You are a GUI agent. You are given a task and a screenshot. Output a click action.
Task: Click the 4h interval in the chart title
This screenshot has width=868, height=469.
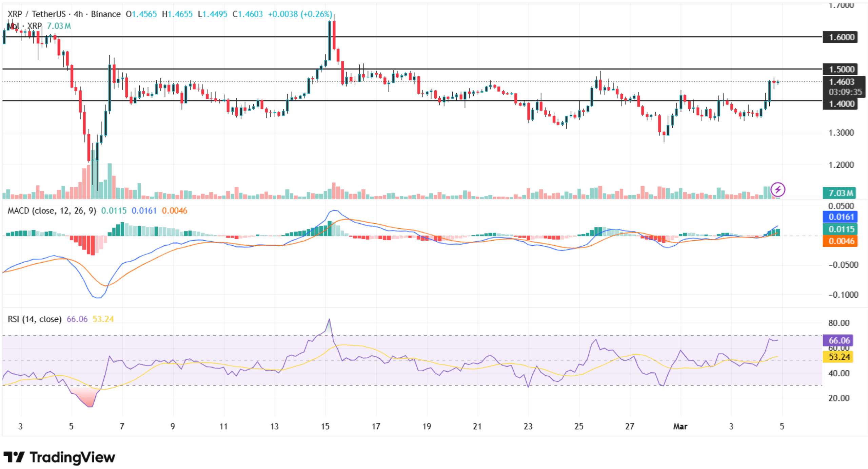coord(78,14)
